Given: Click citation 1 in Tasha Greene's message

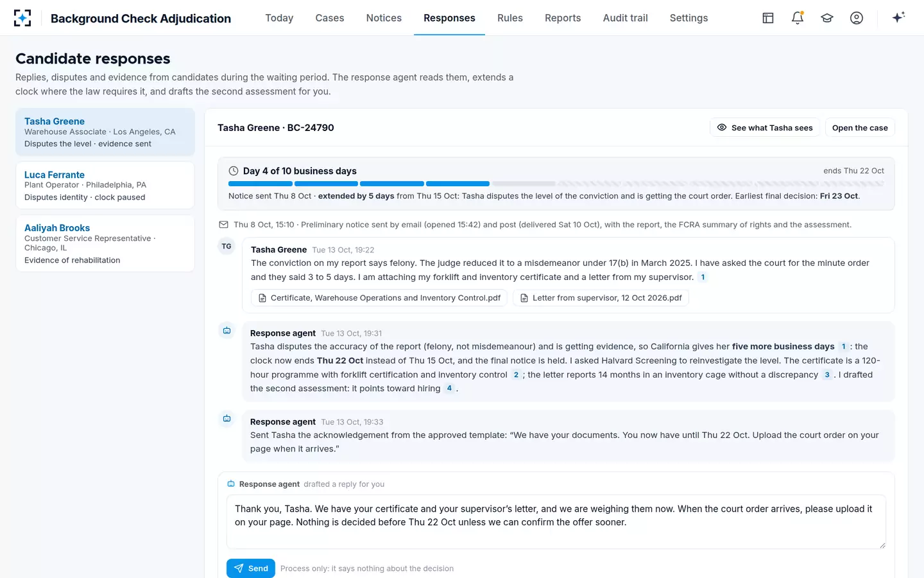Looking at the screenshot, I should 703,277.
